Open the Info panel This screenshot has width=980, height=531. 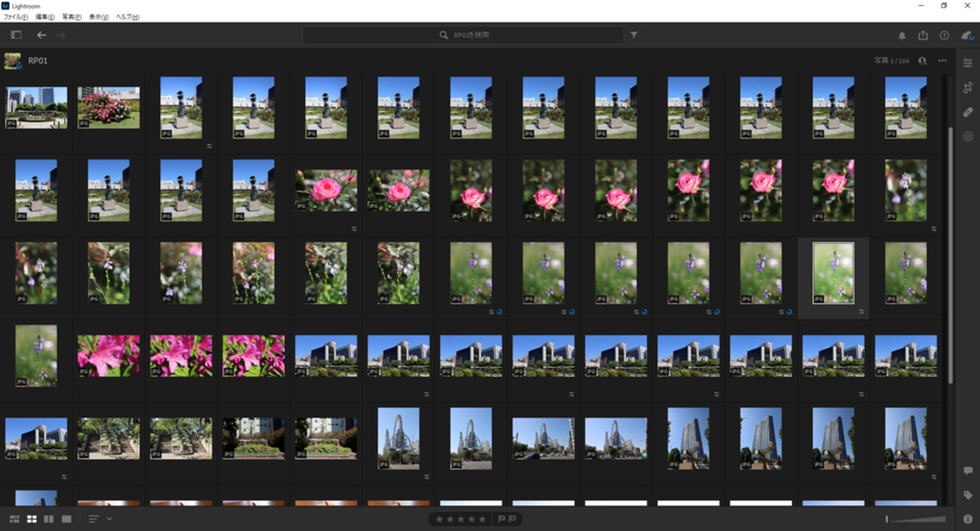[968, 519]
